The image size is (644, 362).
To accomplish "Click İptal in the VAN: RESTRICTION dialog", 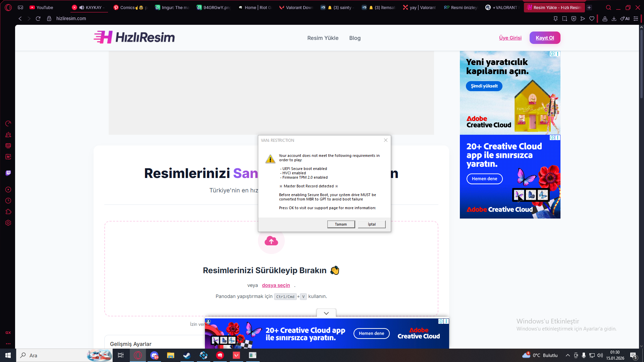I will (x=372, y=224).
